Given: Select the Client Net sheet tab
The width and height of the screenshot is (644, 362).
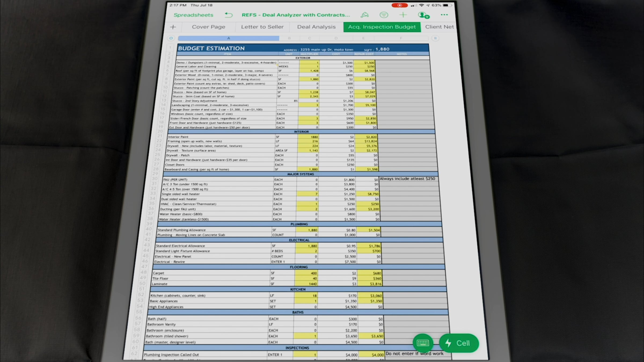Looking at the screenshot, I should click(x=439, y=27).
